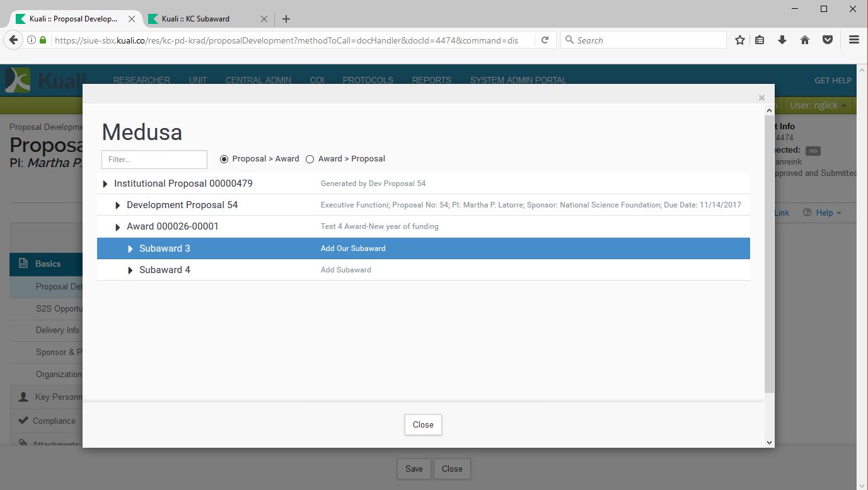
Task: Open the Firefox hamburger menu
Action: click(854, 40)
